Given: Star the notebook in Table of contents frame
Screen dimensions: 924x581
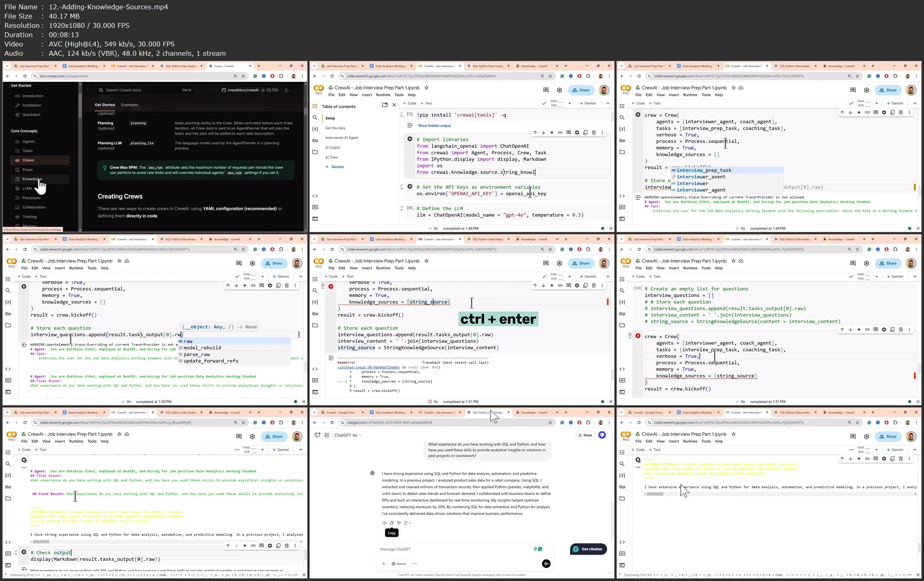Looking at the screenshot, I should (426, 88).
